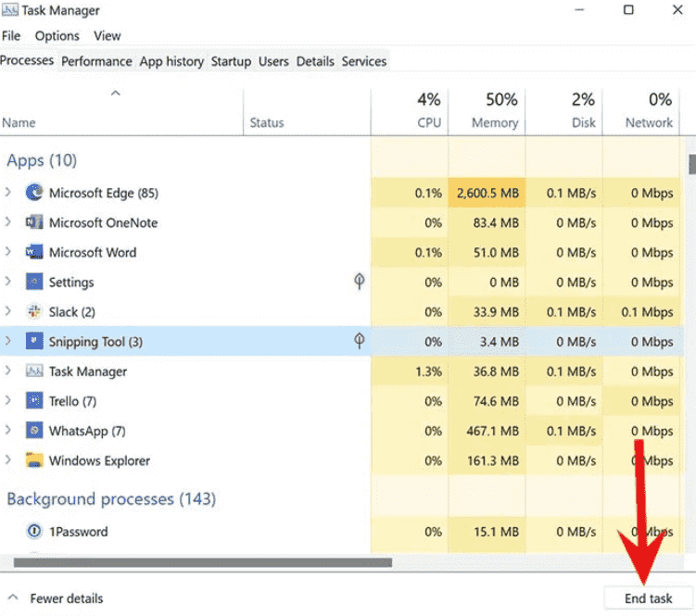This screenshot has width=696, height=616.
Task: Switch to the Users tab
Action: tap(273, 61)
